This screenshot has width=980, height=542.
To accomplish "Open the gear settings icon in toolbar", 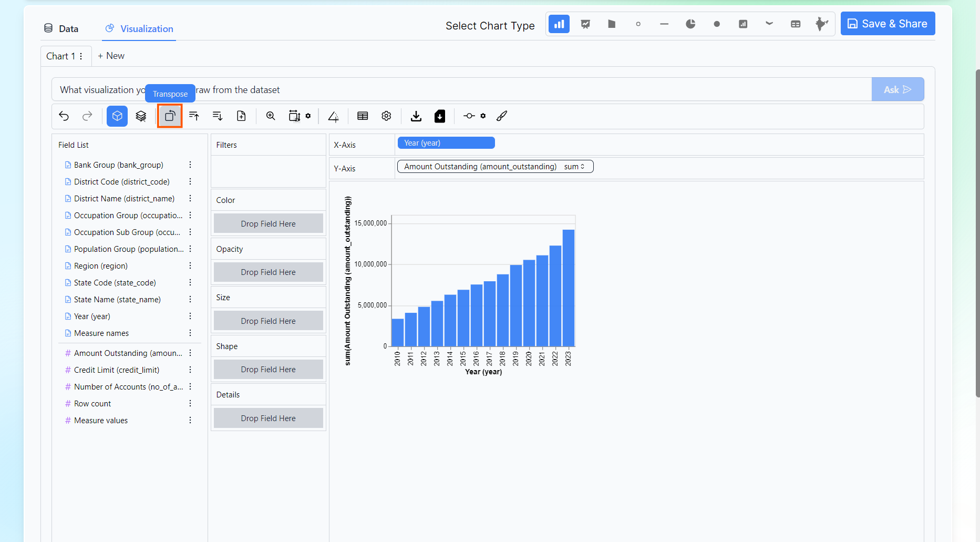I will point(386,116).
